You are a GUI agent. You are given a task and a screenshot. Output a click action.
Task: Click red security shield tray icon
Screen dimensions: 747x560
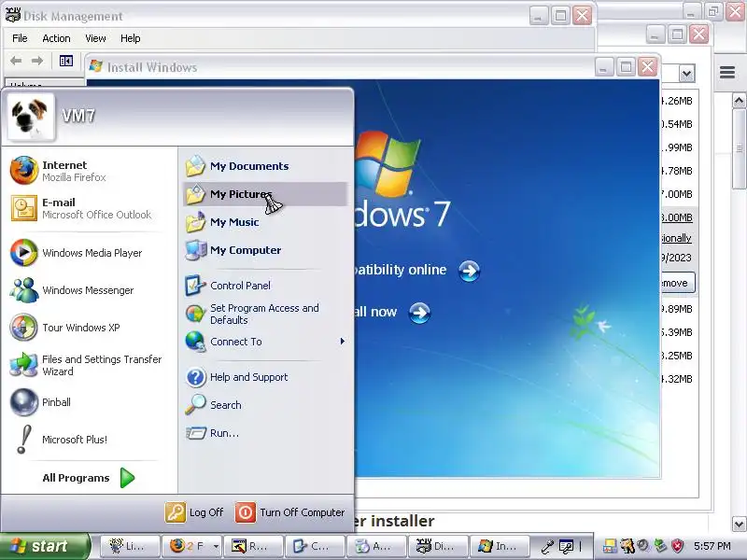(678, 546)
